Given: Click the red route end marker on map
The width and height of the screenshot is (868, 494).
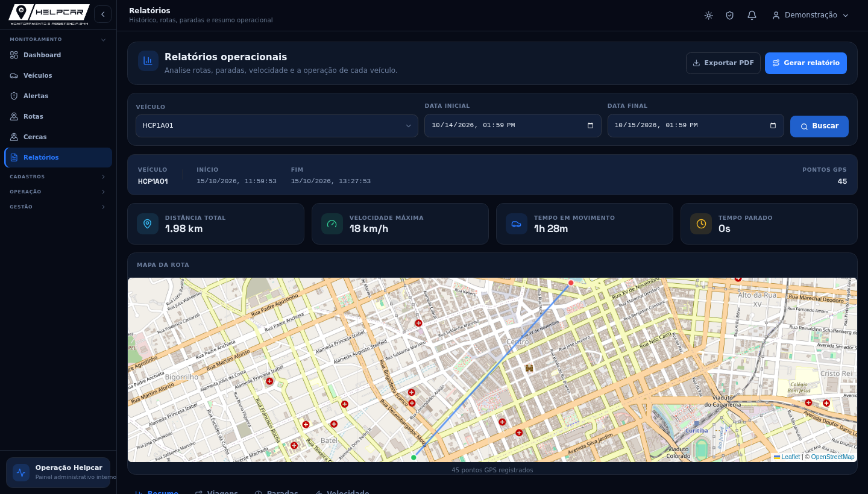Looking at the screenshot, I should [571, 283].
